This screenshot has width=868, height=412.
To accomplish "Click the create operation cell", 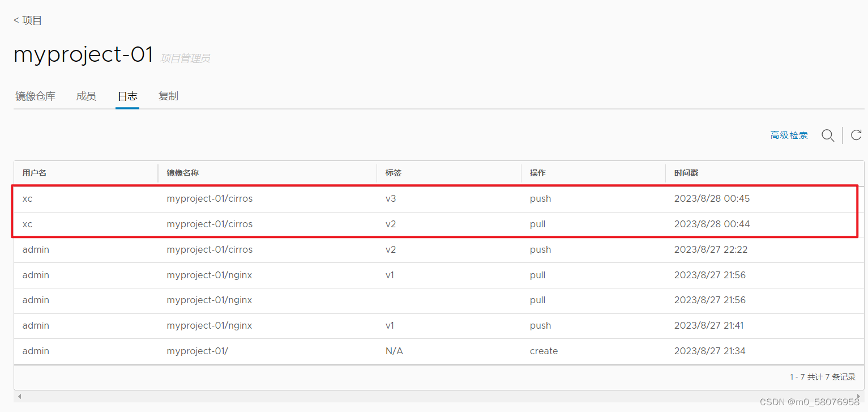I will click(x=544, y=351).
